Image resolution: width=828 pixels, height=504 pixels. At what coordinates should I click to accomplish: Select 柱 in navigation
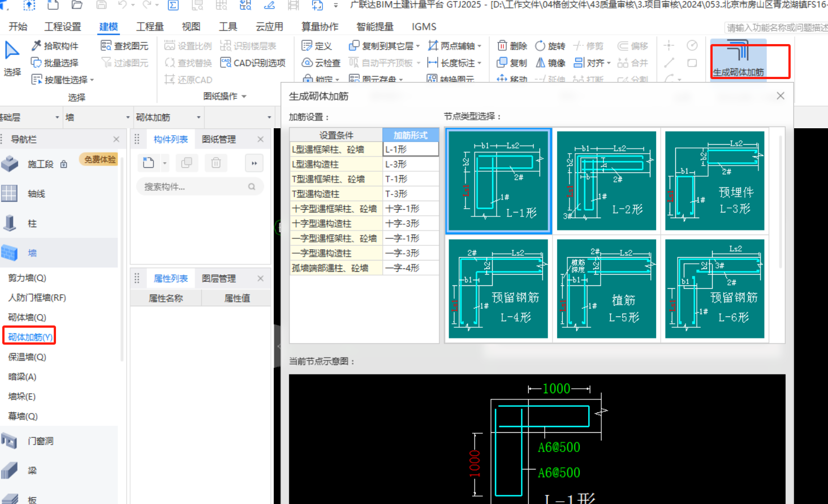coord(32,224)
